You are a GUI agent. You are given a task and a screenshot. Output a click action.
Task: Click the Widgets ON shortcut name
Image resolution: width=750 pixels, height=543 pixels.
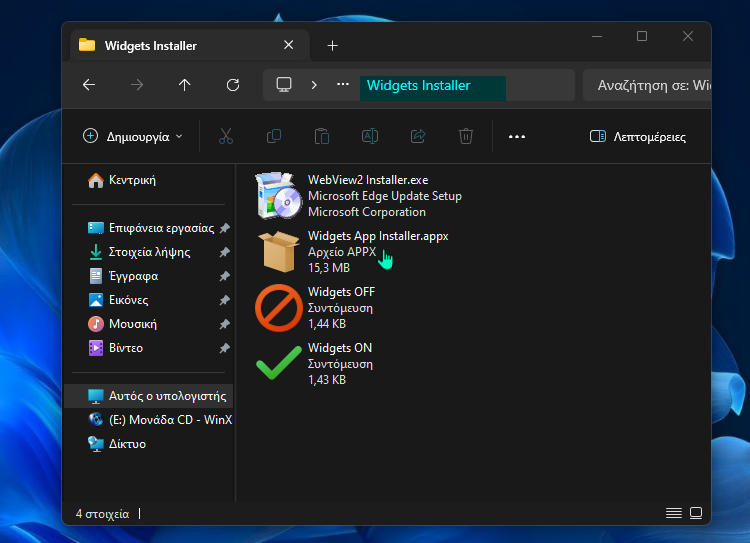(x=340, y=348)
